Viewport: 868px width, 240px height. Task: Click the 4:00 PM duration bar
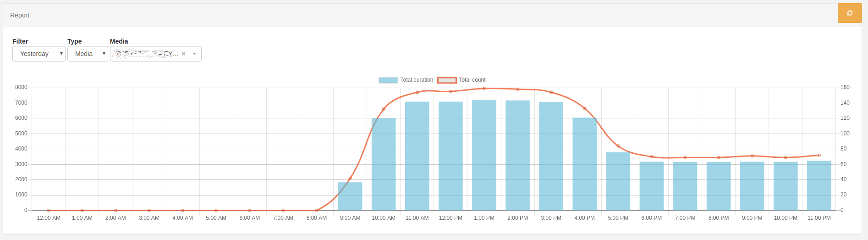tap(584, 165)
